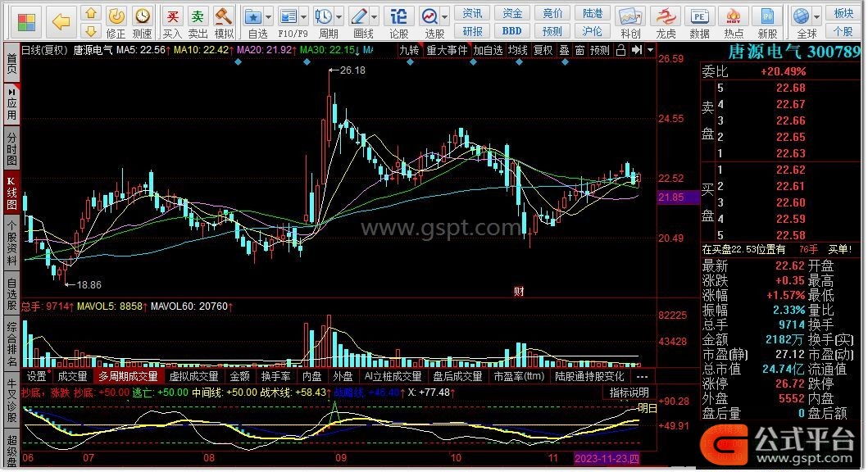Open the 竞价 auction button
868x472 pixels.
(552, 13)
